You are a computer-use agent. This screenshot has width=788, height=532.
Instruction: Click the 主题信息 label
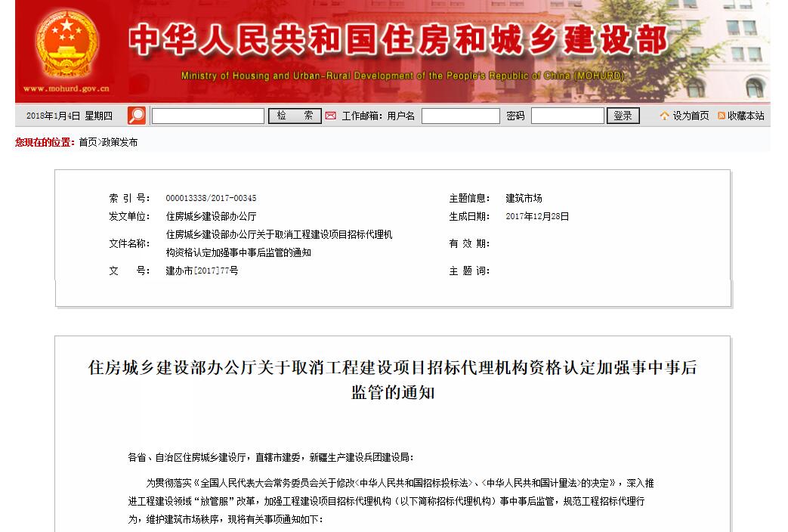(469, 198)
